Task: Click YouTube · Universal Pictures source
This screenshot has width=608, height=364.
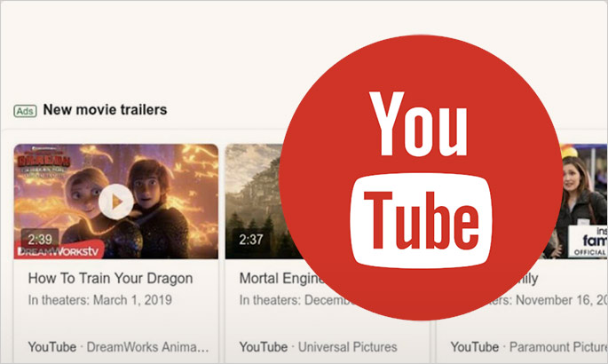Action: pyautogui.click(x=318, y=347)
